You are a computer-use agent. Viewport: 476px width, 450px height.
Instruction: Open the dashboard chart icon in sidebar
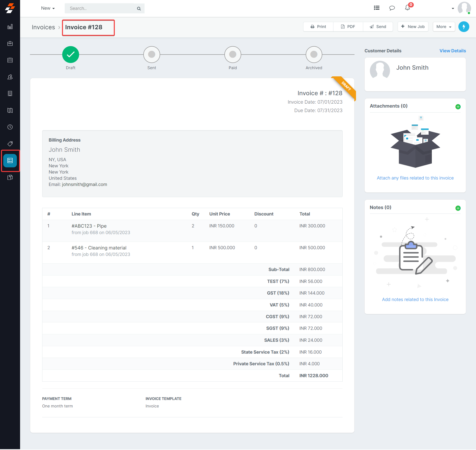[x=10, y=27]
